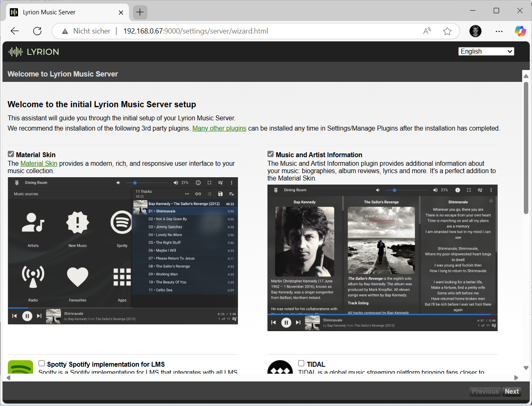Close the Lyrion Music Server tab

click(x=121, y=12)
